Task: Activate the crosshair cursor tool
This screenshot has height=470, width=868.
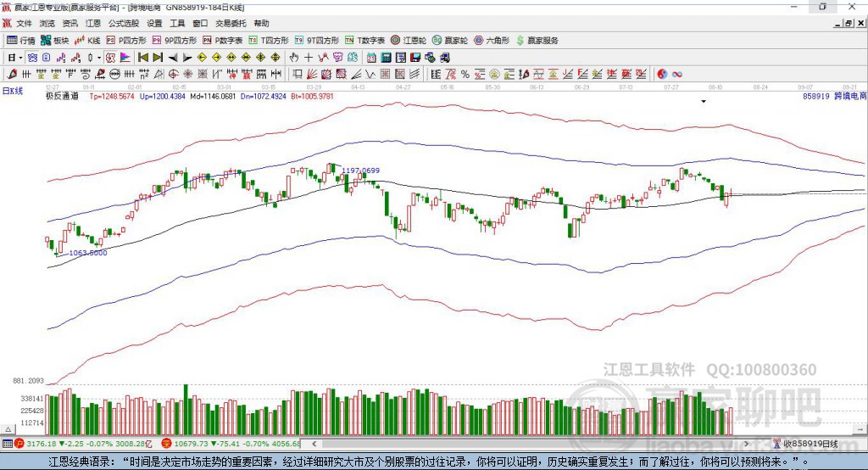Action: pos(309,58)
